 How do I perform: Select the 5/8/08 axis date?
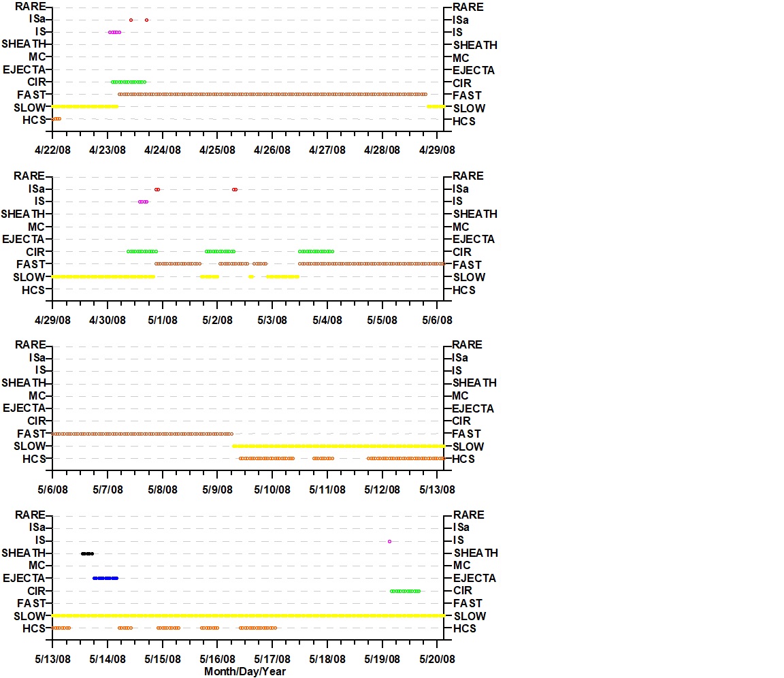[x=163, y=489]
